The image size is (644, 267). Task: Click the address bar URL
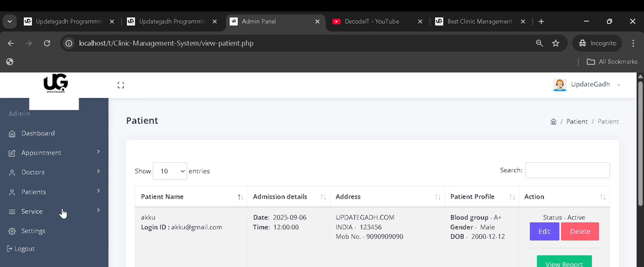[166, 43]
